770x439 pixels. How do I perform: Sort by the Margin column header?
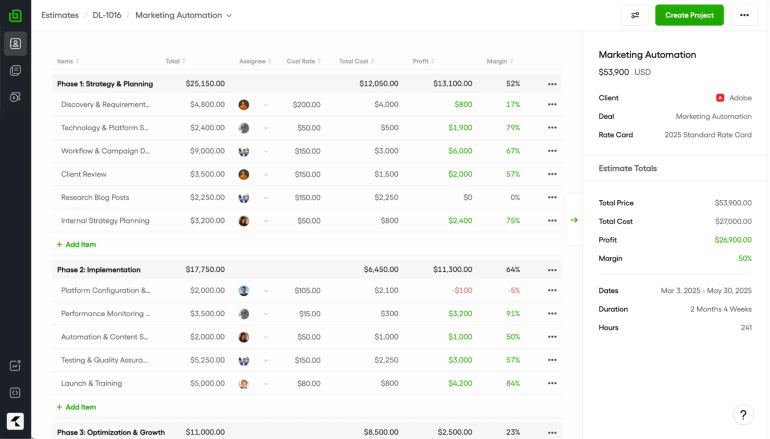500,61
